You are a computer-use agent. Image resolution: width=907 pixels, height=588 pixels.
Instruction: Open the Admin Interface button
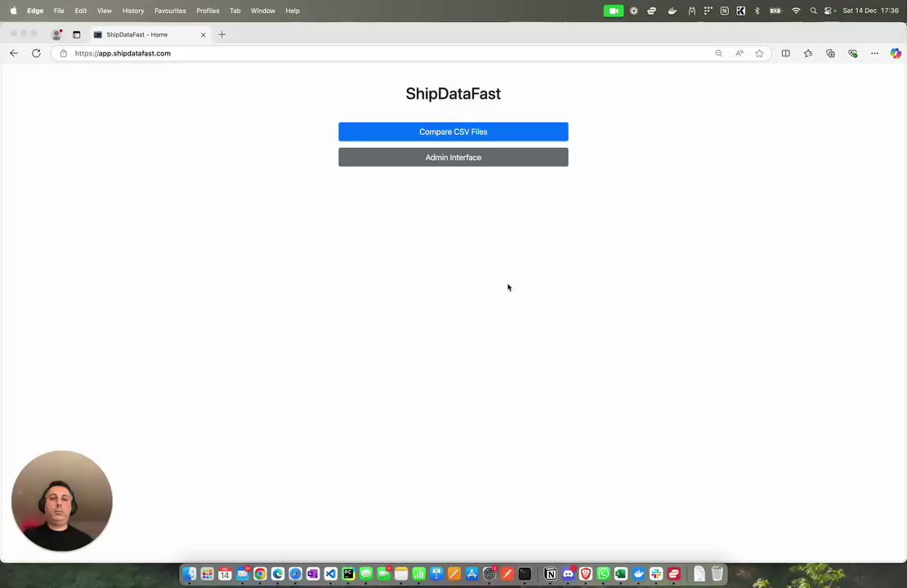point(453,158)
